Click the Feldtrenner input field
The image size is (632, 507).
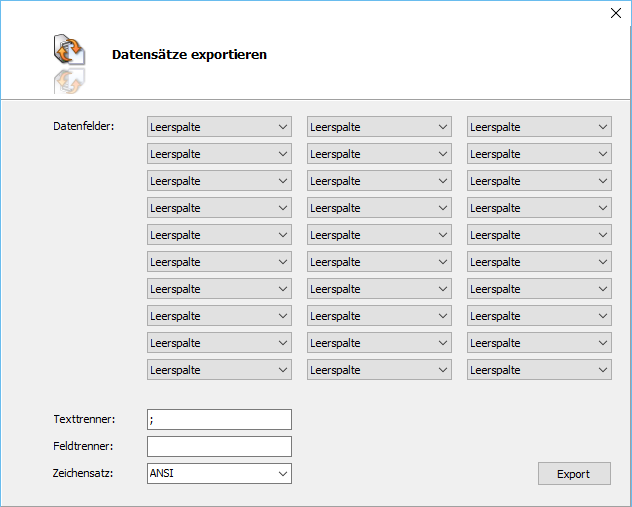click(219, 446)
